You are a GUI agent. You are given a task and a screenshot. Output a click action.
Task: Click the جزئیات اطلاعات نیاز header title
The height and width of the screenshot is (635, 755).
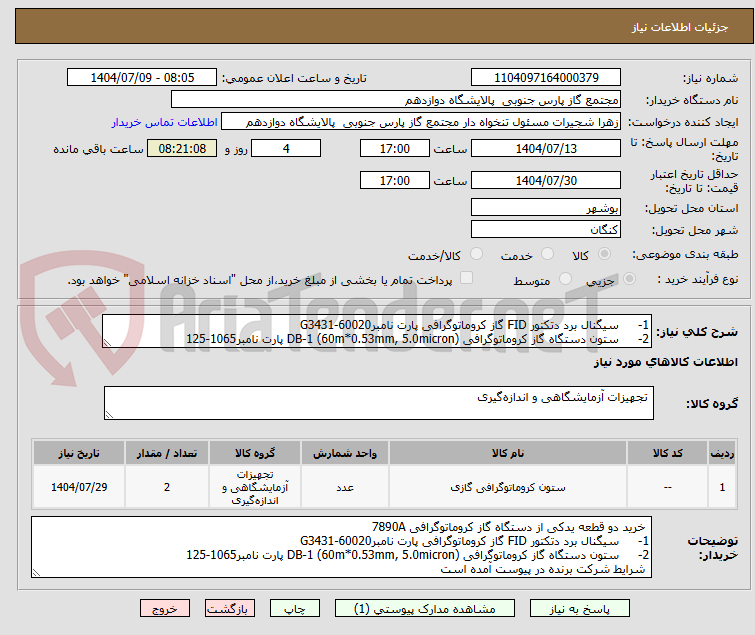680,27
